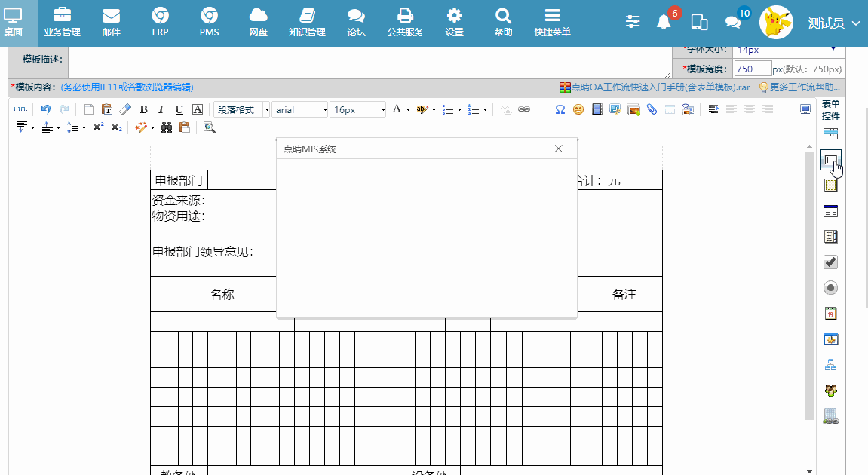Expand the arial font family dropdown
Screen dimensions: 868x475
point(300,109)
